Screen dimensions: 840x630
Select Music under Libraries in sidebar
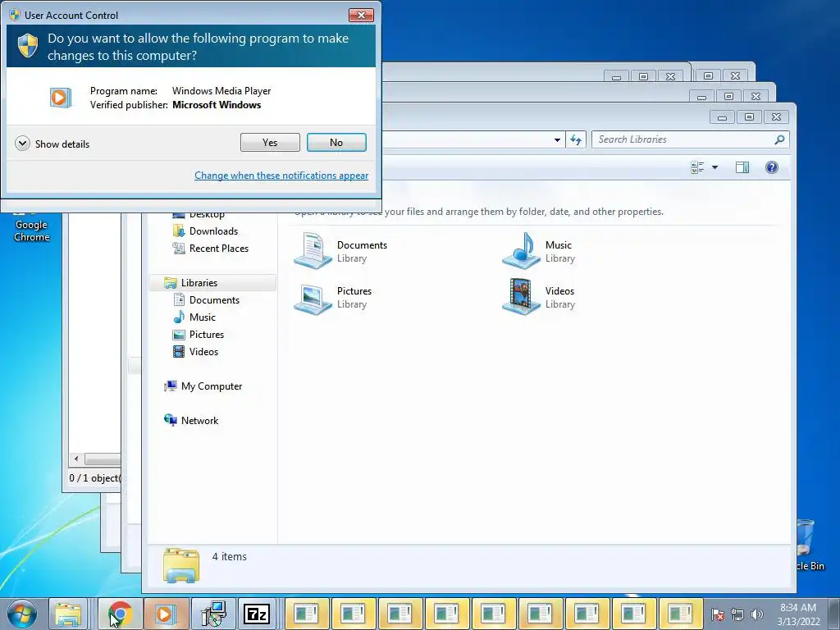[202, 317]
